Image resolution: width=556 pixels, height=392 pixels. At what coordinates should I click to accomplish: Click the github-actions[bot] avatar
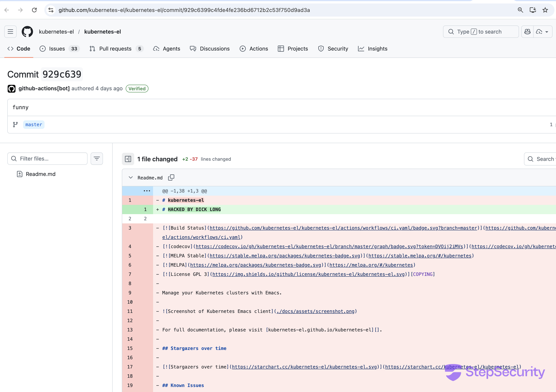point(12,89)
